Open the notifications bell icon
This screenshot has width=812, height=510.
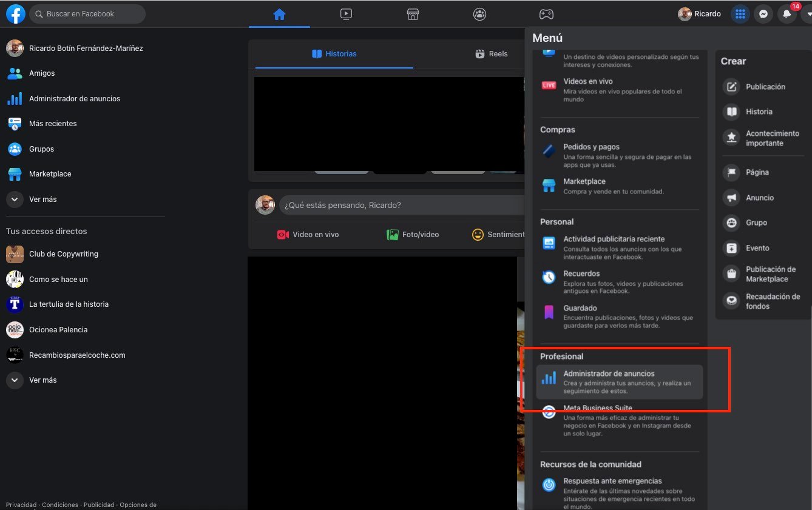tap(787, 14)
